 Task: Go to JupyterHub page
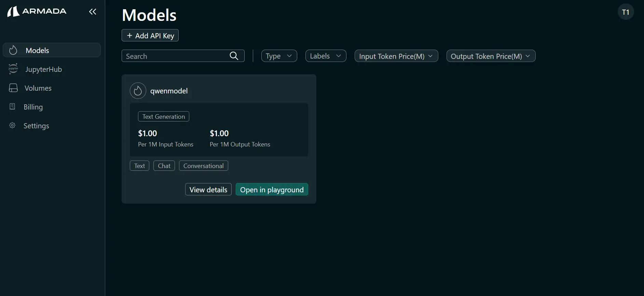[x=52, y=69]
